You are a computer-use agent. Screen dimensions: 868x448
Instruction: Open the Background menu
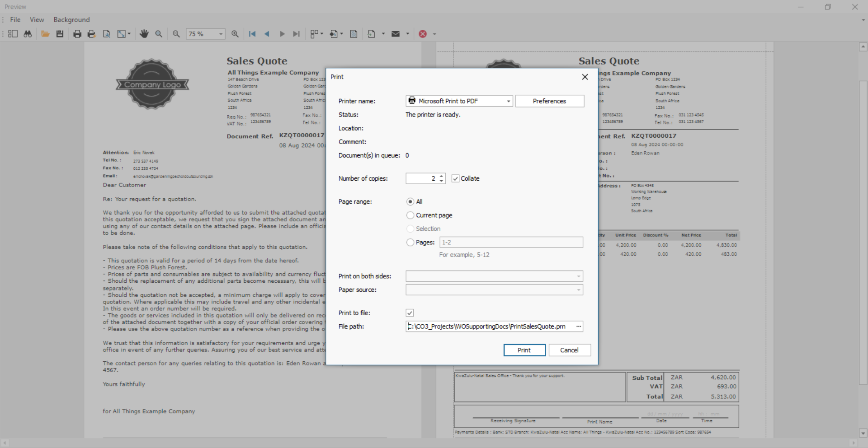(71, 20)
